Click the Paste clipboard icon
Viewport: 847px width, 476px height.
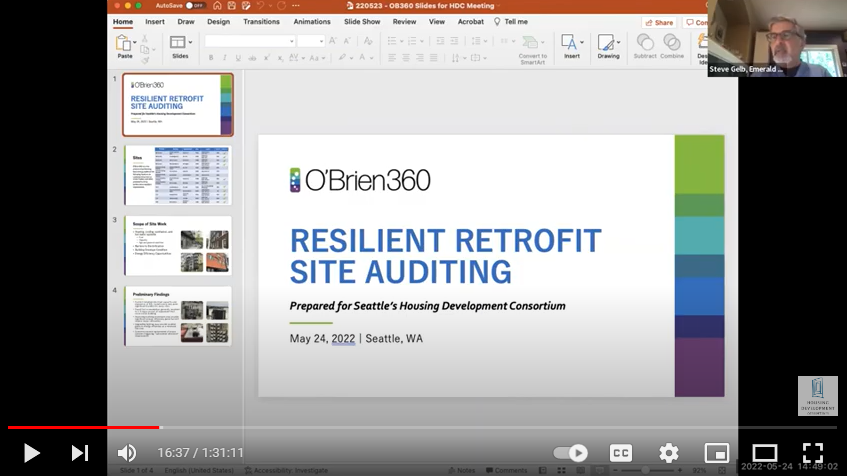123,42
